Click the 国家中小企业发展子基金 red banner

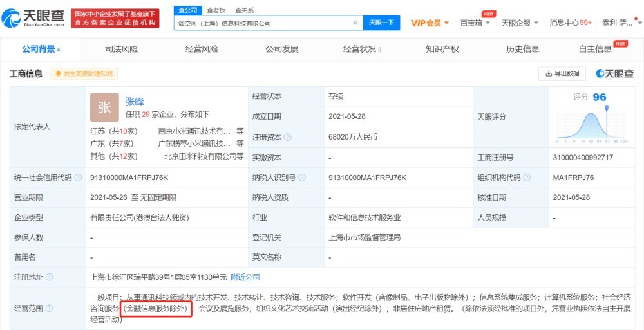(x=115, y=19)
